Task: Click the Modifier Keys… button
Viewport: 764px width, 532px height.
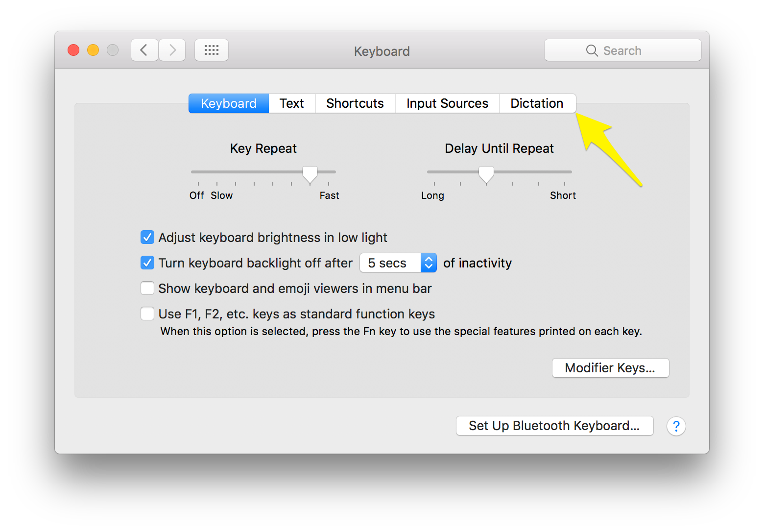Action: [610, 368]
